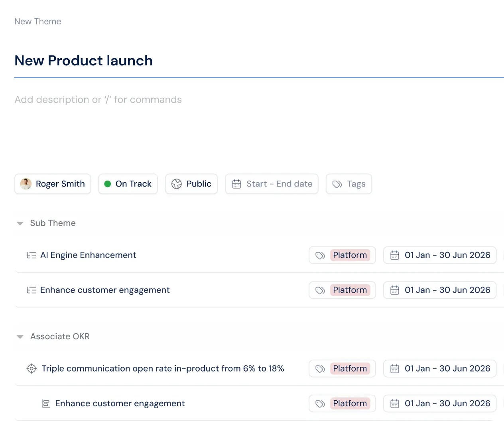The height and width of the screenshot is (421, 504).
Task: Click the Sub Theme section label
Action: click(x=53, y=223)
